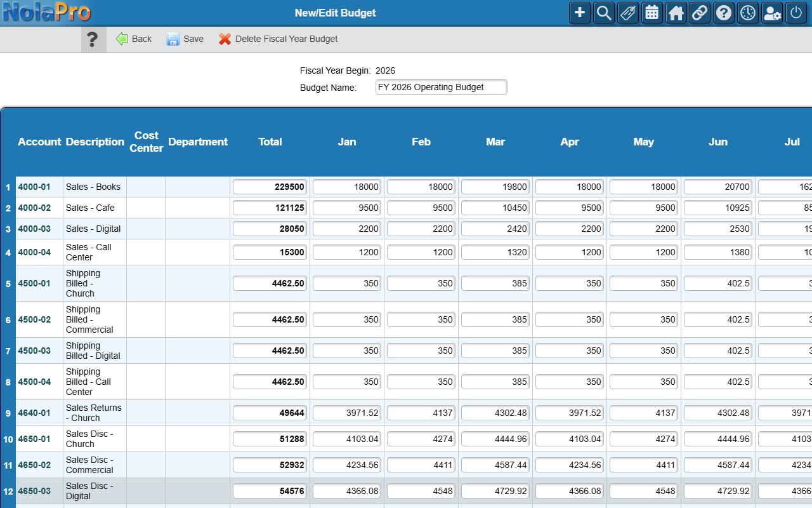This screenshot has height=508, width=812.
Task: Click the Total column header
Action: (270, 142)
